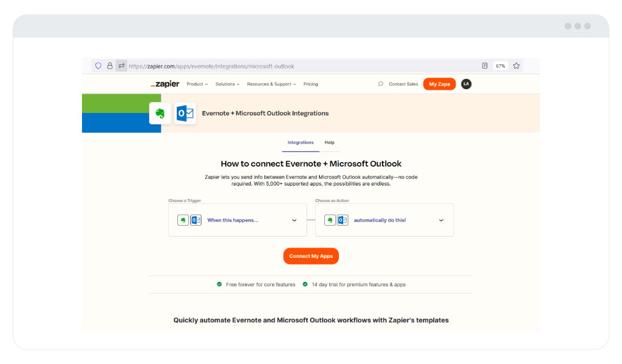Click Outlook icon in the trigger box
The image size is (622, 364).
pyautogui.click(x=196, y=220)
